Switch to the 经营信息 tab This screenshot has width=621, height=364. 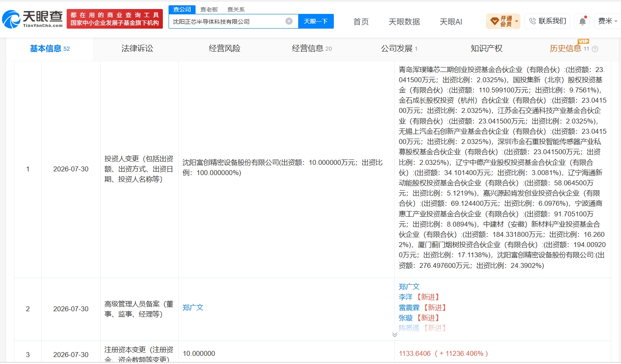point(312,49)
